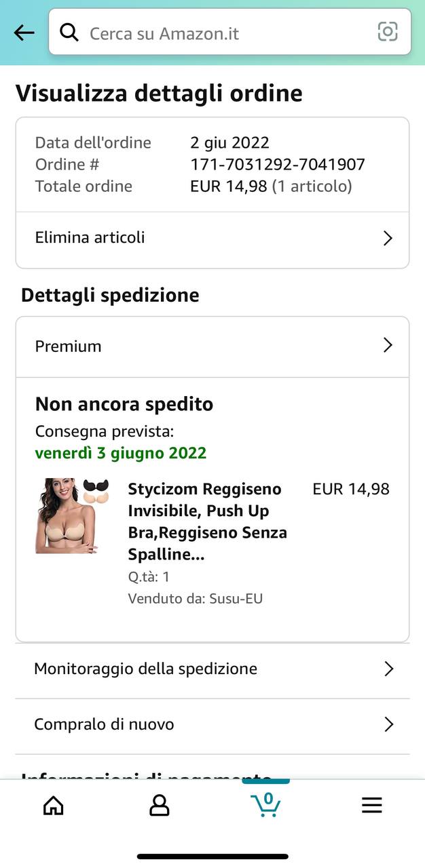Open Compralo di nuovo chevron
The height and width of the screenshot is (868, 425).
coord(388,724)
